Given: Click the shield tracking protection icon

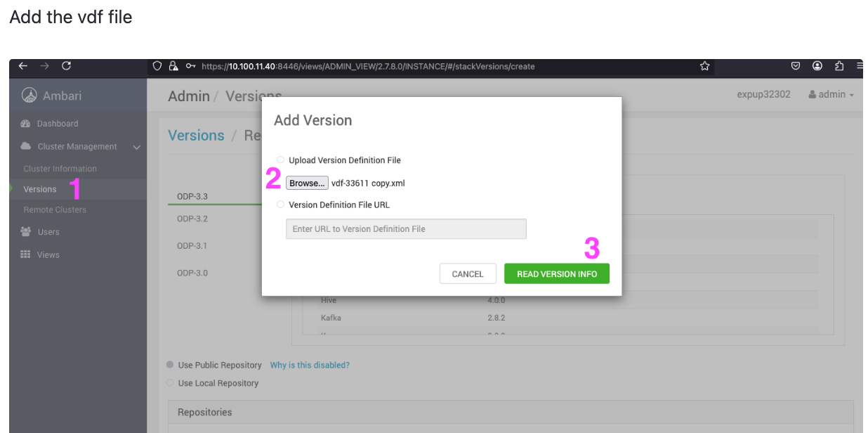Looking at the screenshot, I should point(158,66).
